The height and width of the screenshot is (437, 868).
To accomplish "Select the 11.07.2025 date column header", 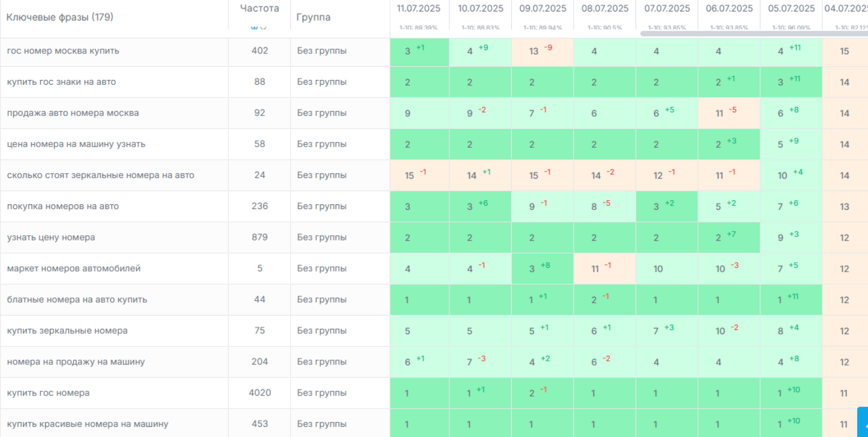I will (419, 8).
